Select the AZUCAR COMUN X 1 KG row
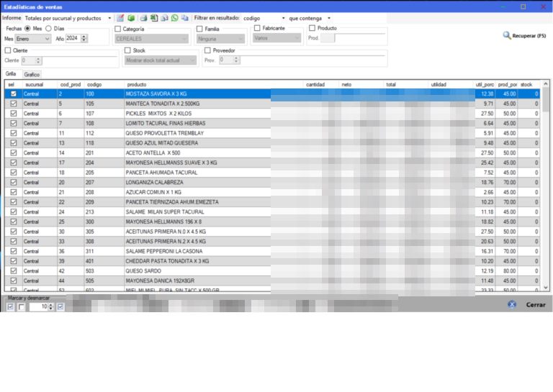The image size is (553, 392). 271,192
